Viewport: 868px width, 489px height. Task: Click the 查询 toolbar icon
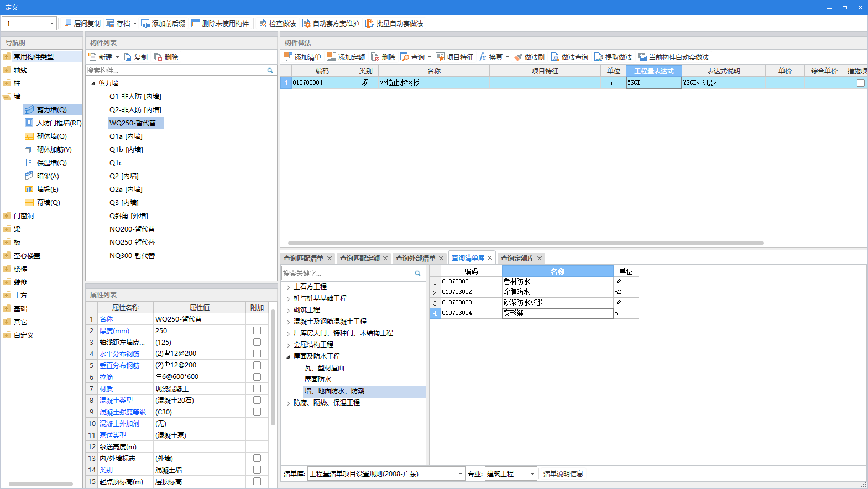(405, 57)
